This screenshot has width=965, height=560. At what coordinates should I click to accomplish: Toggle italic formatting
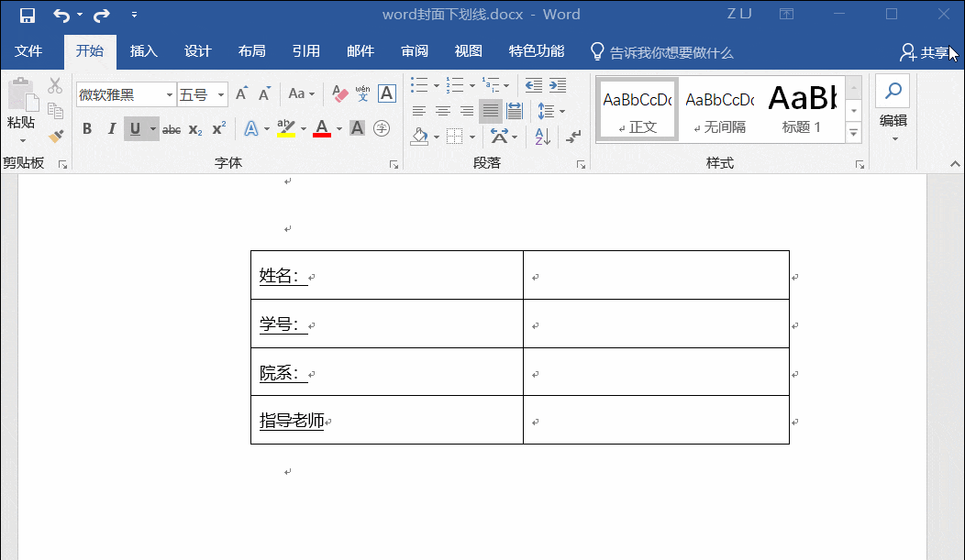111,128
